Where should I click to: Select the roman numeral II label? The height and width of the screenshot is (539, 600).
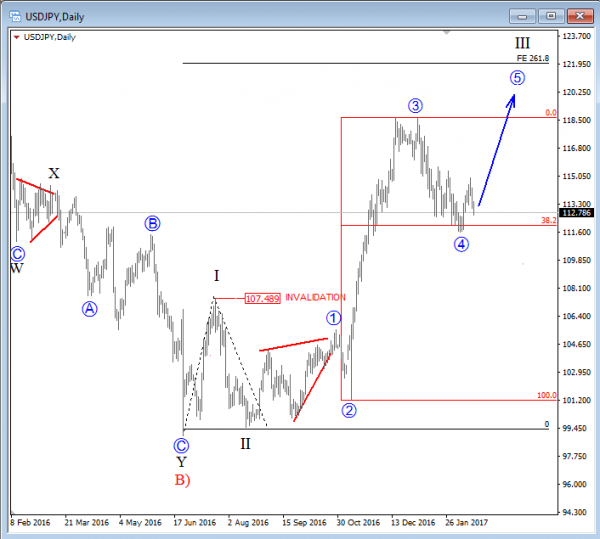[245, 444]
